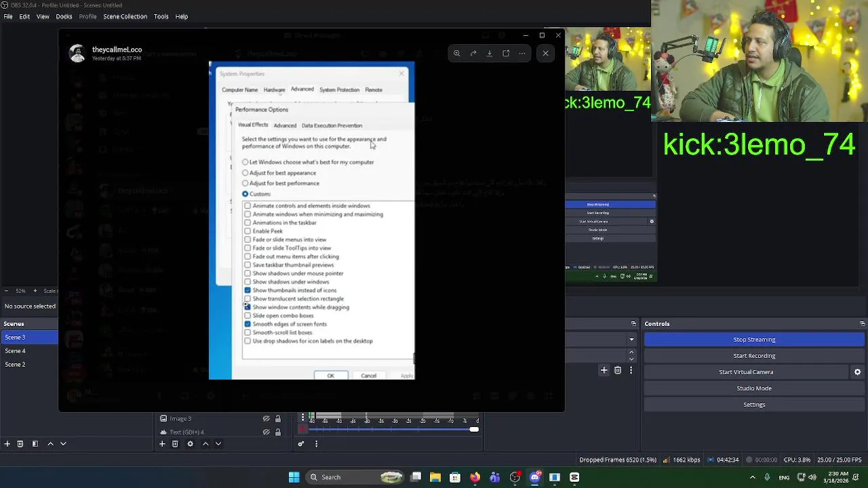This screenshot has width=868, height=488.
Task: Remove selected scene with trash icon
Action: (20, 444)
